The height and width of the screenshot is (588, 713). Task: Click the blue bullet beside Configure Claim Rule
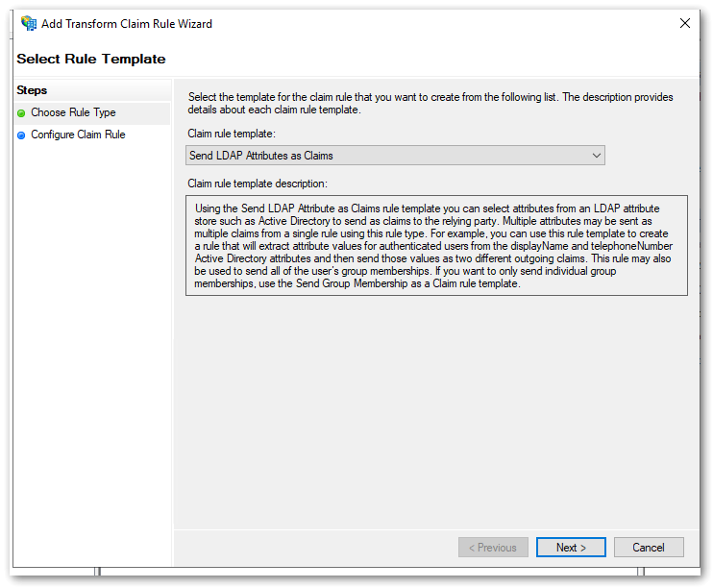(21, 135)
